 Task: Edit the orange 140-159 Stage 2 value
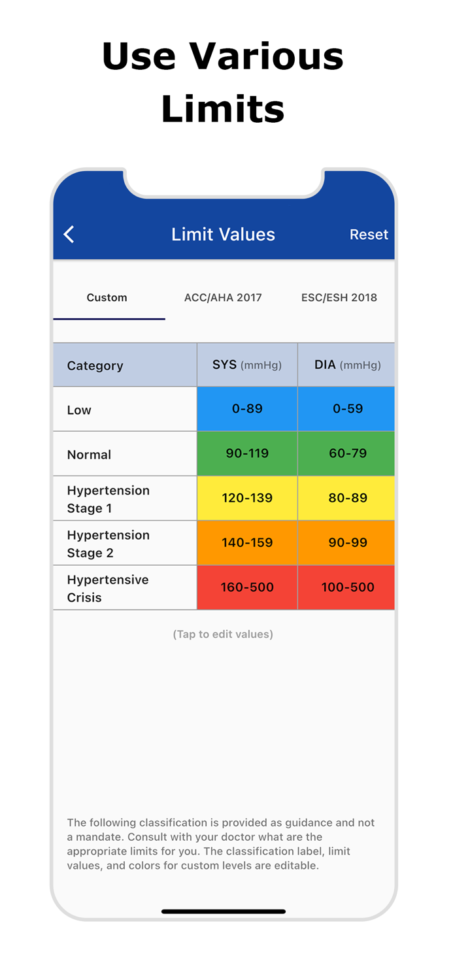tap(247, 542)
